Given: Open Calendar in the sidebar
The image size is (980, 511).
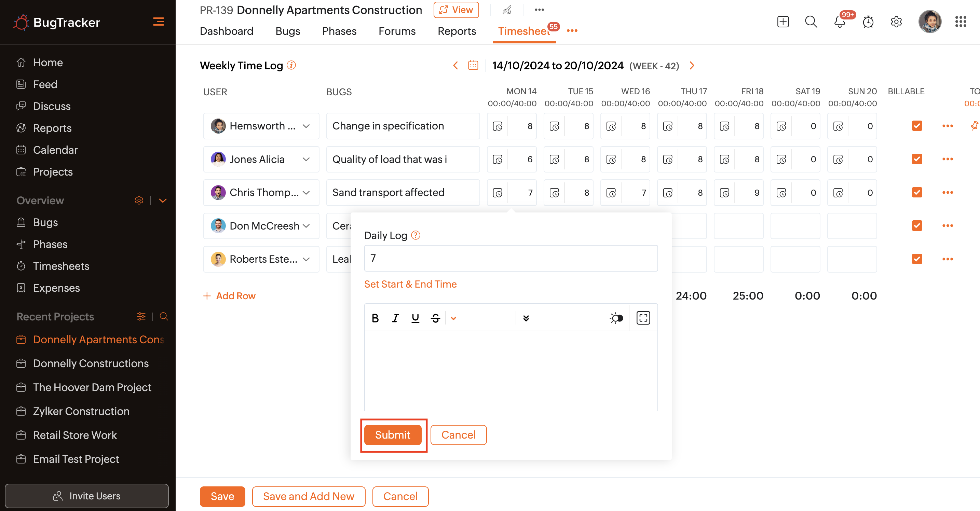Looking at the screenshot, I should 55,150.
